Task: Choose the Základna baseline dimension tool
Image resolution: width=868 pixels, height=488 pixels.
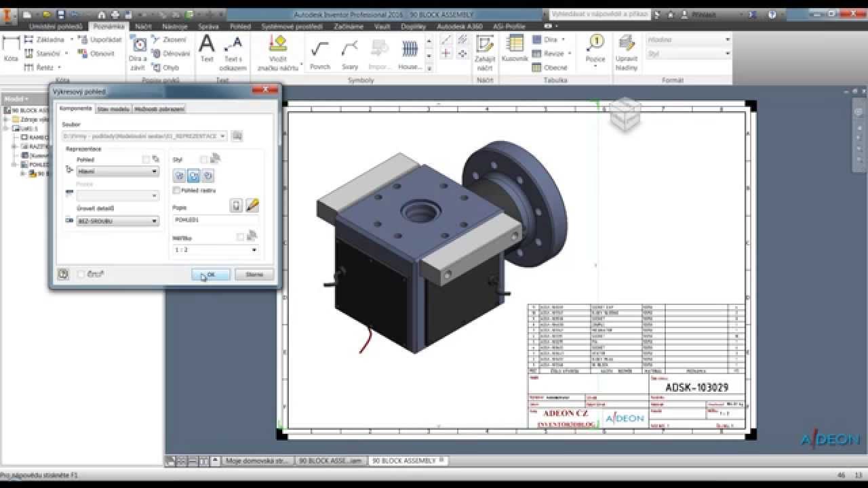Action: click(x=43, y=39)
